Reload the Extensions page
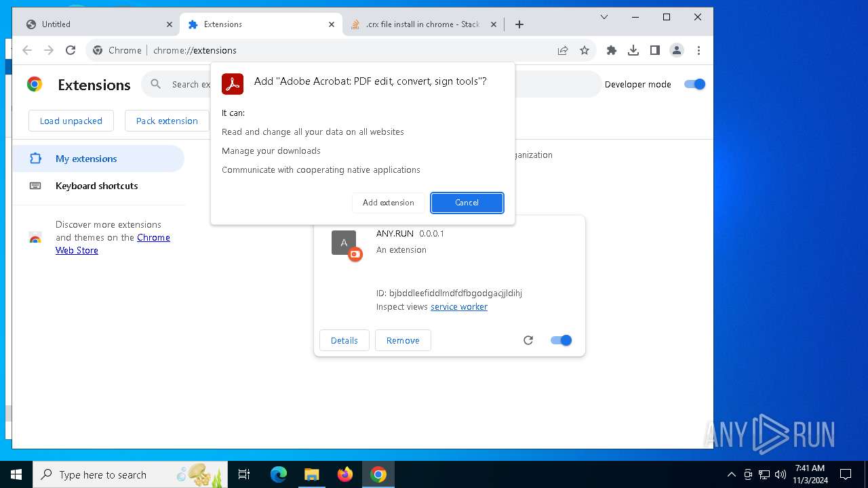868x488 pixels. pos(71,50)
